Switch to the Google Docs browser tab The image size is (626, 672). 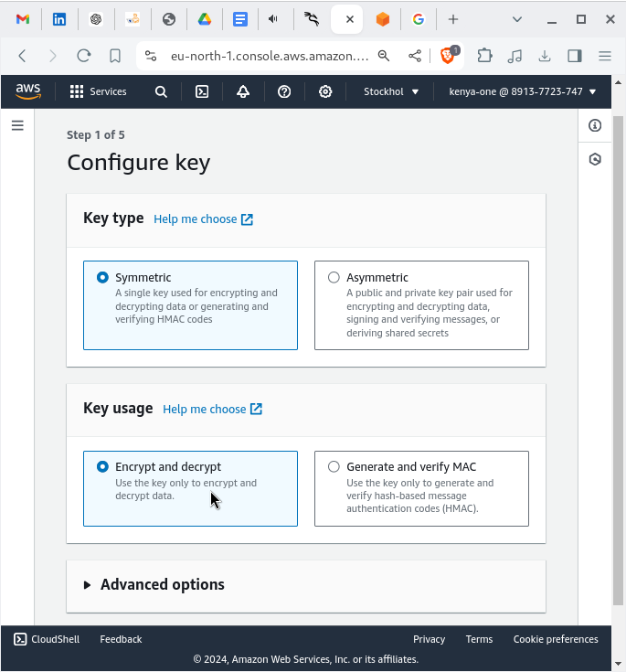click(240, 19)
